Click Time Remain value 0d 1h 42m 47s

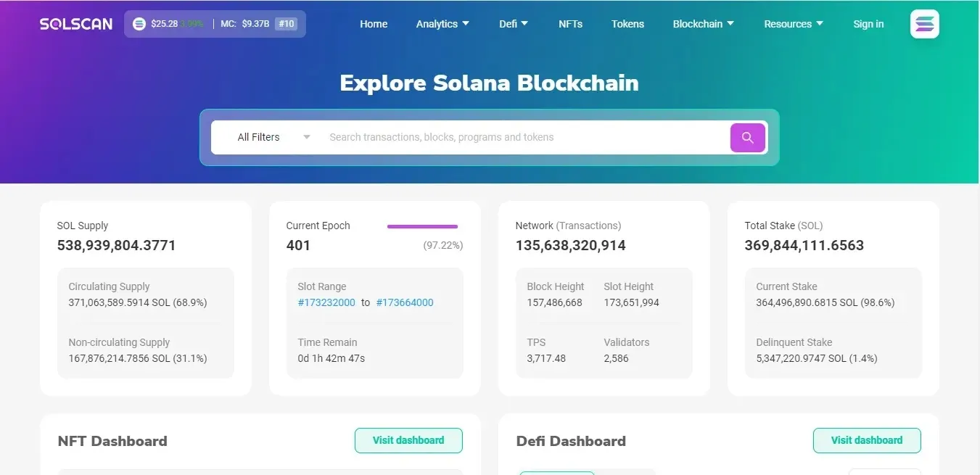click(332, 358)
